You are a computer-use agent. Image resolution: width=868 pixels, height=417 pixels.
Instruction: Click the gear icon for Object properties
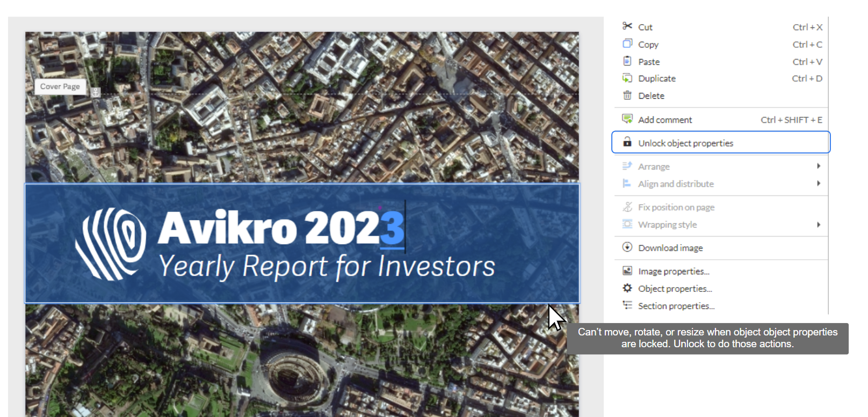coord(627,288)
